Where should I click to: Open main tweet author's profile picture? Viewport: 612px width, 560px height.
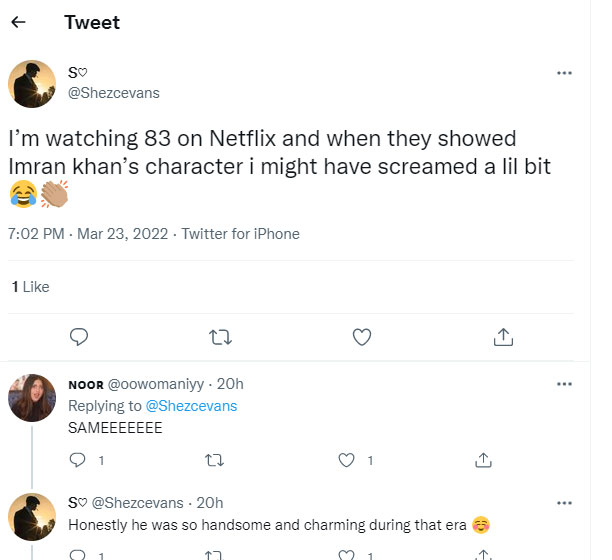[x=32, y=83]
